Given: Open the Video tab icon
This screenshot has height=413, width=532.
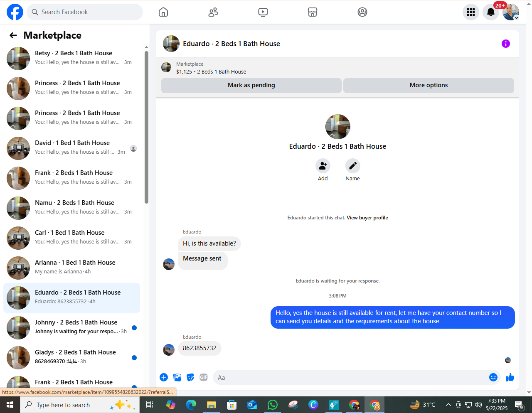Looking at the screenshot, I should click(x=263, y=12).
